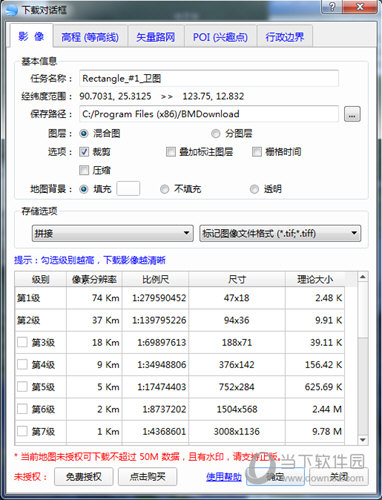The height and width of the screenshot is (500, 382).
Task: Select the 透明 radio button
Action: [254, 189]
